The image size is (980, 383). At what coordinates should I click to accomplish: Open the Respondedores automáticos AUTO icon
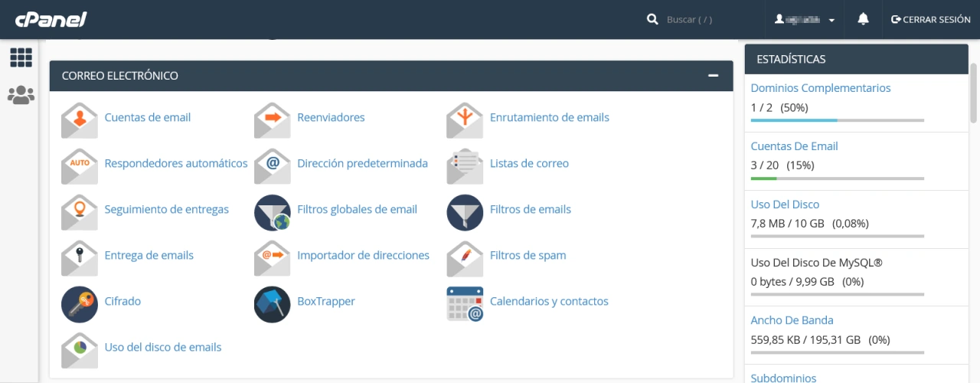point(80,165)
